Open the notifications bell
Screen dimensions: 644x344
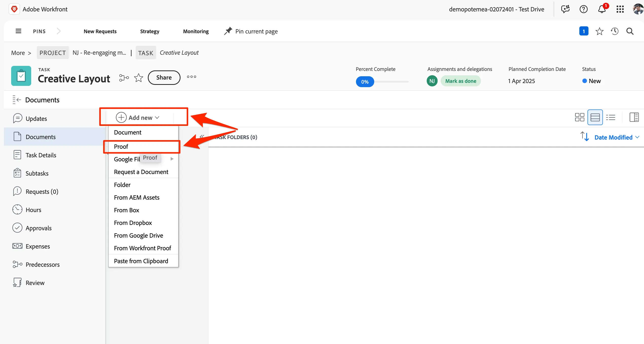(602, 9)
